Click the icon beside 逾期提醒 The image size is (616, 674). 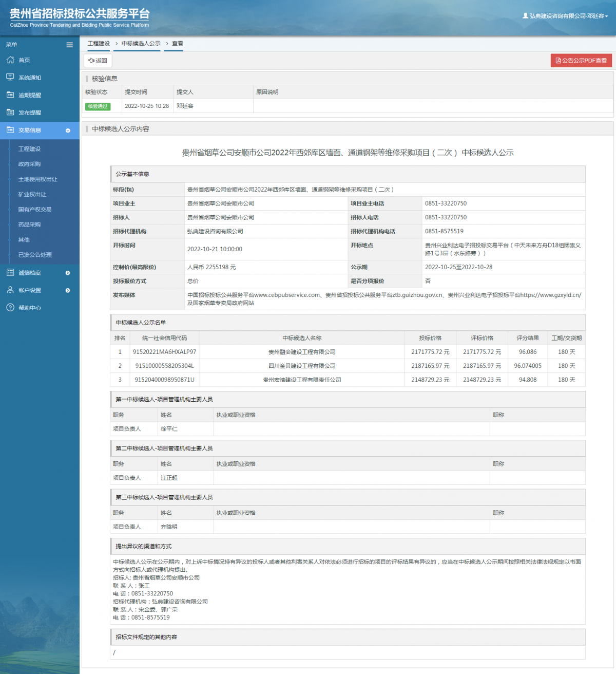coord(10,95)
